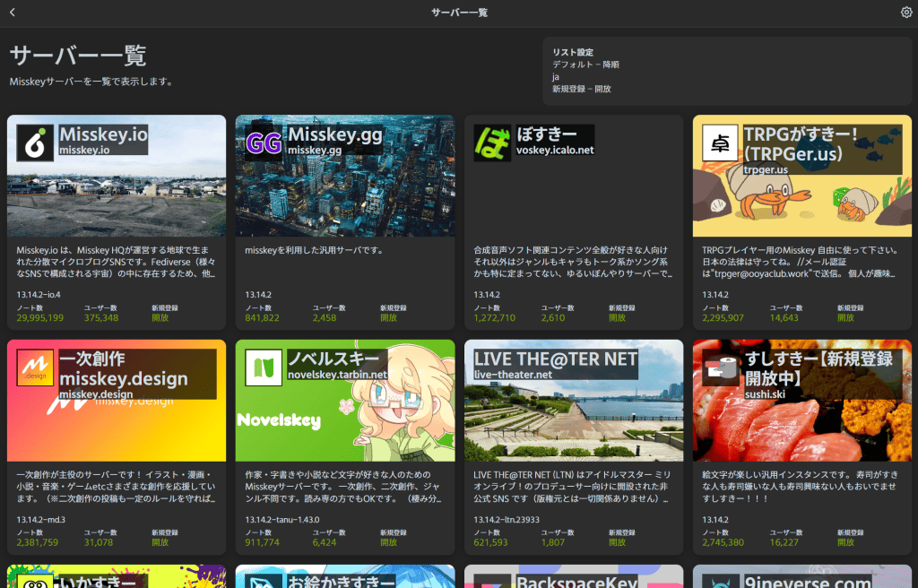This screenshot has width=918, height=588.
Task: Open the 9ineverse.com server card
Action: pyautogui.click(x=802, y=576)
